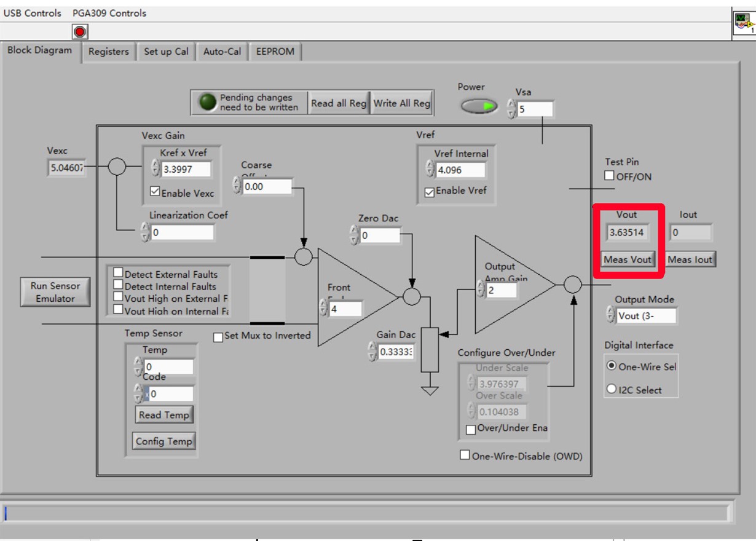Toggle the Power switch
756x541 pixels.
click(x=479, y=106)
